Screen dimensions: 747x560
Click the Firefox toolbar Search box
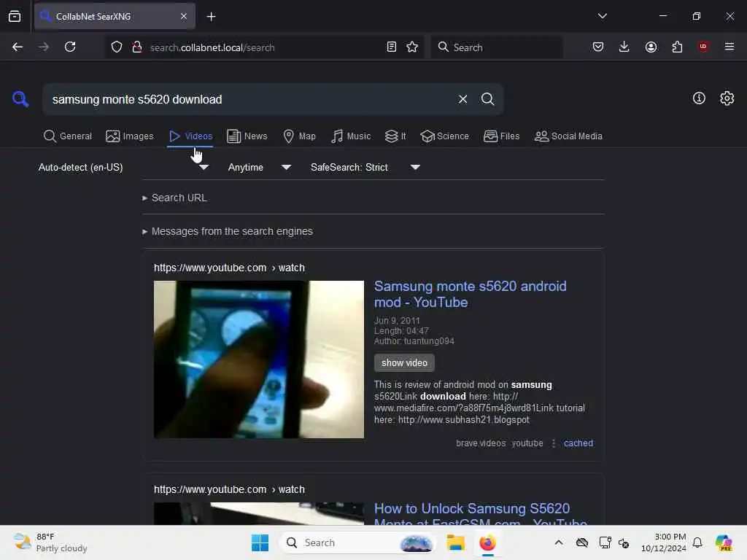[496, 47]
